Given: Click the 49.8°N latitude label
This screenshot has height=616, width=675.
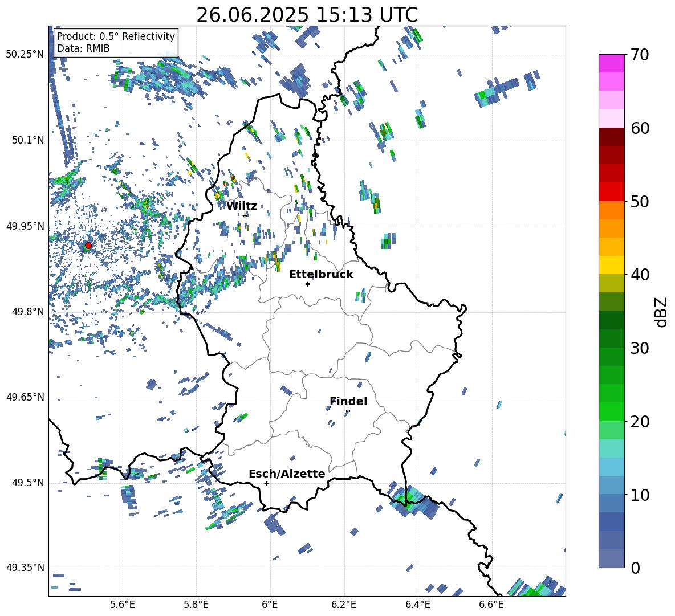Looking at the screenshot, I should click(28, 312).
